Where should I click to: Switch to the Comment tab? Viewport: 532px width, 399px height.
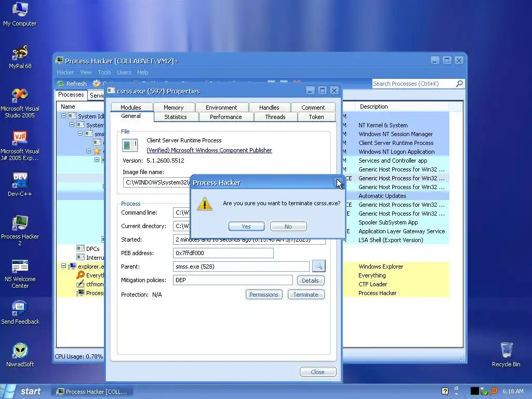click(x=313, y=107)
